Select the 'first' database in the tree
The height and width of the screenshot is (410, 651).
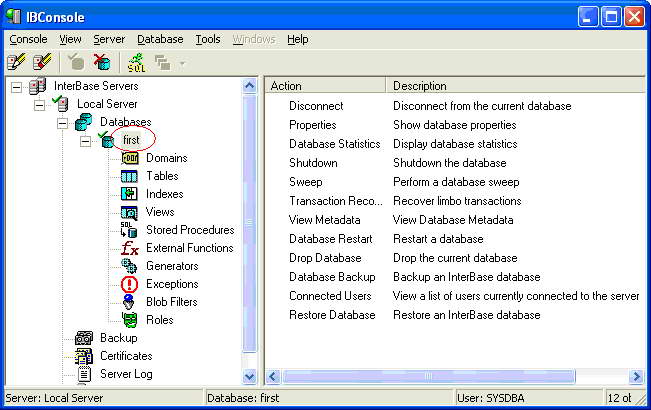click(131, 140)
